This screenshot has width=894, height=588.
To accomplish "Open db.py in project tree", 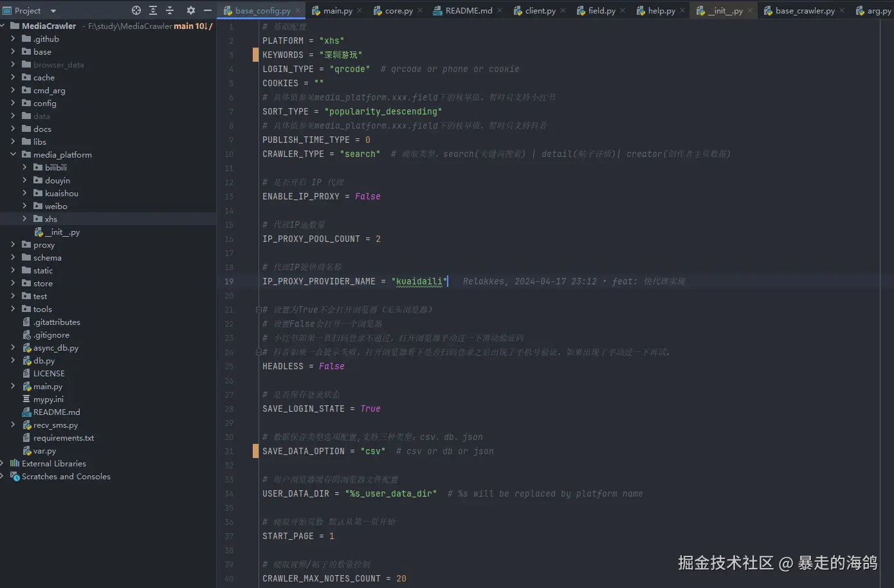I will (x=44, y=360).
